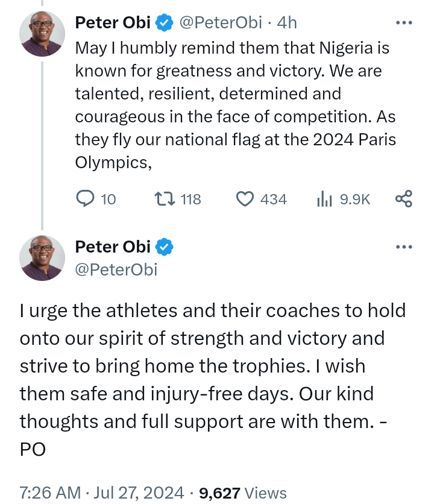Open Peter Obi's avatar in second tweet
This screenshot has width=434, height=504.
pos(42,257)
